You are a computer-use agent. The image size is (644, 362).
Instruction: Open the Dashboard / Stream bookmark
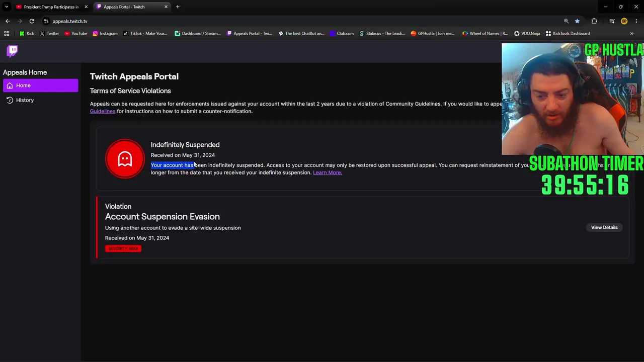198,33
